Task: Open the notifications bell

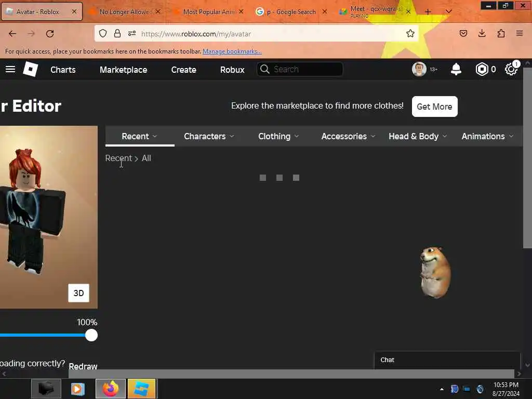Action: pyautogui.click(x=456, y=69)
